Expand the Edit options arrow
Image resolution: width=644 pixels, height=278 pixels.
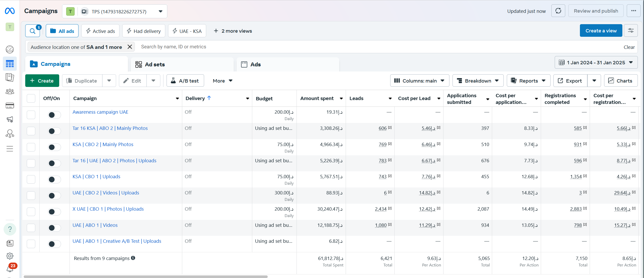[x=153, y=81]
